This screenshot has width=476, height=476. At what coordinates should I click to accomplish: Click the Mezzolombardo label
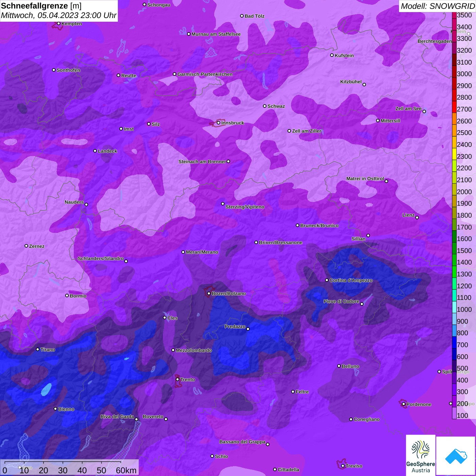194,350
